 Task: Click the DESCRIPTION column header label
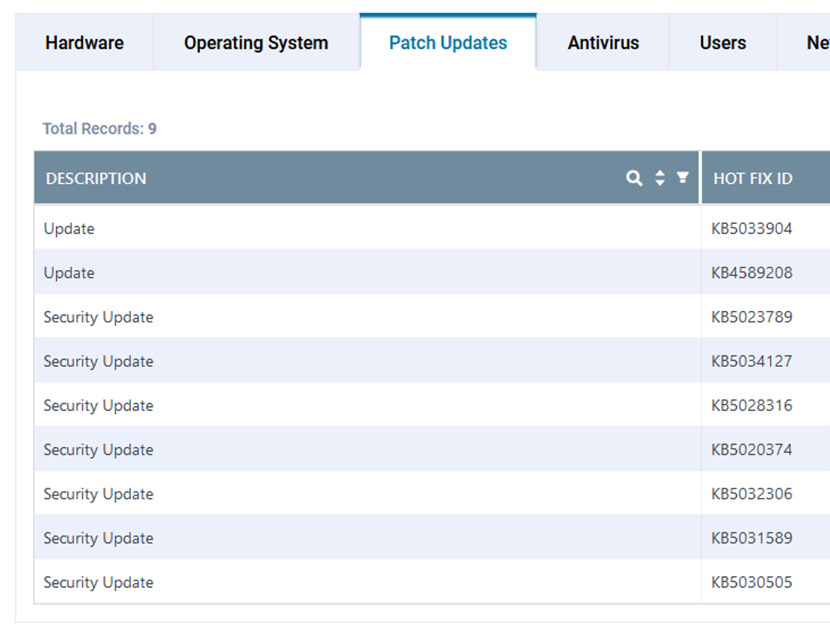96,179
